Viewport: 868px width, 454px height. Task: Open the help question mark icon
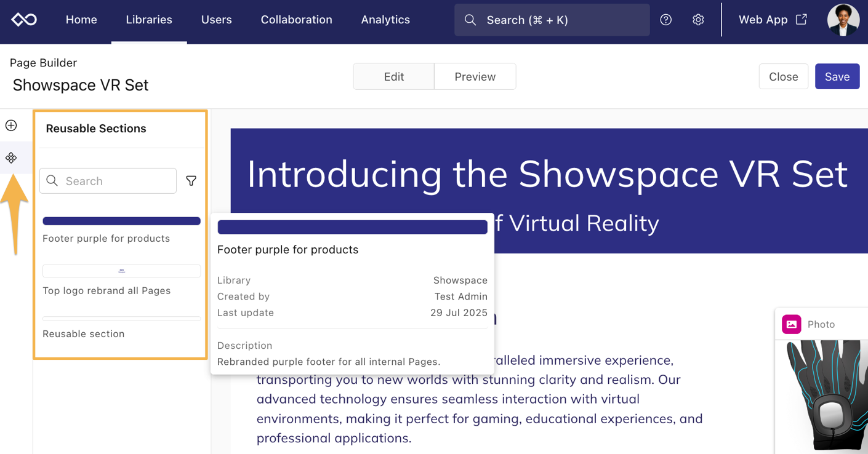click(665, 20)
